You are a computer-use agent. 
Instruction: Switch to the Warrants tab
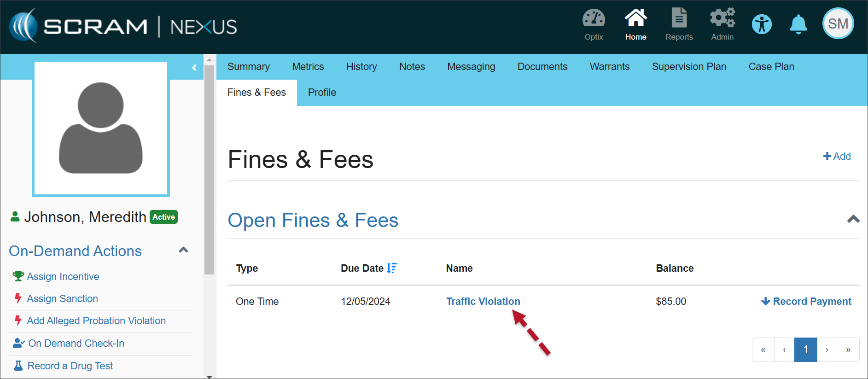pos(609,67)
